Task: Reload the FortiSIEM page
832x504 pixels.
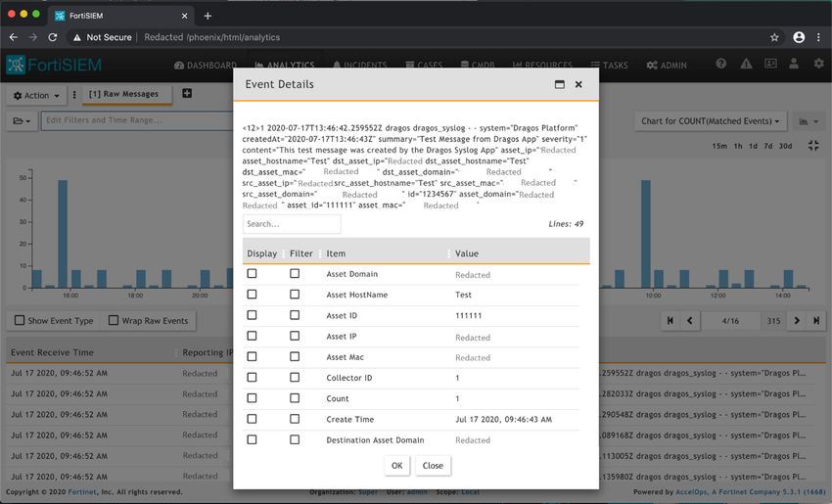Action: 53,37
